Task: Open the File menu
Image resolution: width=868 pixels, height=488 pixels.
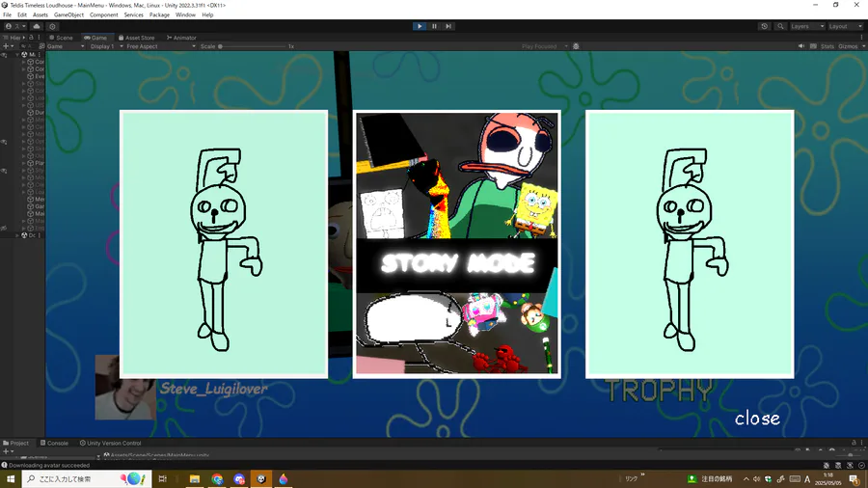Action: [x=7, y=14]
